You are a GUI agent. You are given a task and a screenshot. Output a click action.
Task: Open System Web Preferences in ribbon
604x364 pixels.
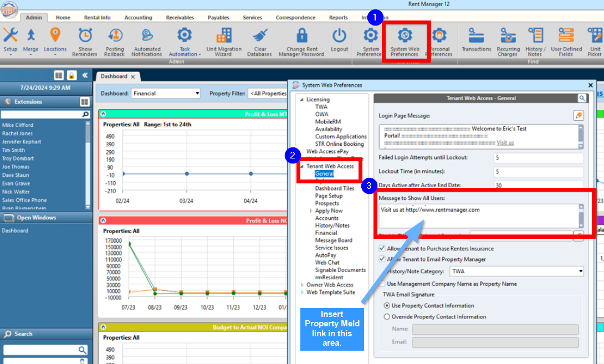pos(405,41)
